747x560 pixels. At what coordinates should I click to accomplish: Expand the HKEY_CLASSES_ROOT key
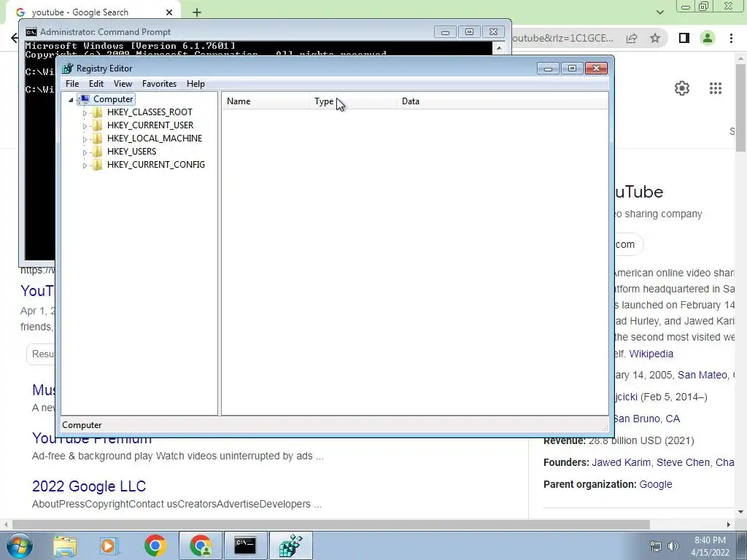(x=85, y=113)
